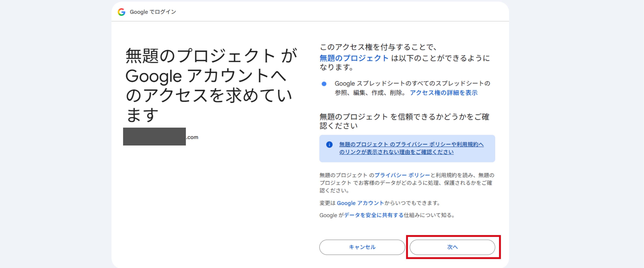Click the キャンセル button
Screen dimensions: 644x268
[362, 247]
